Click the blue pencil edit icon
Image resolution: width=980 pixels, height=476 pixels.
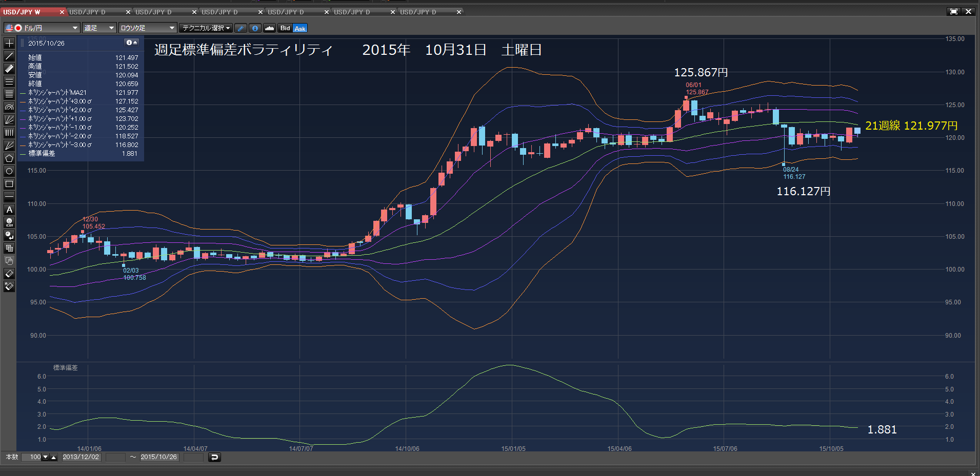(x=241, y=28)
